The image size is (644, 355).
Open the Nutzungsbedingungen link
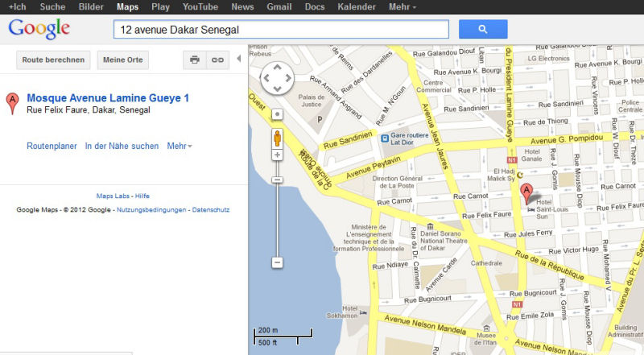coord(151,209)
